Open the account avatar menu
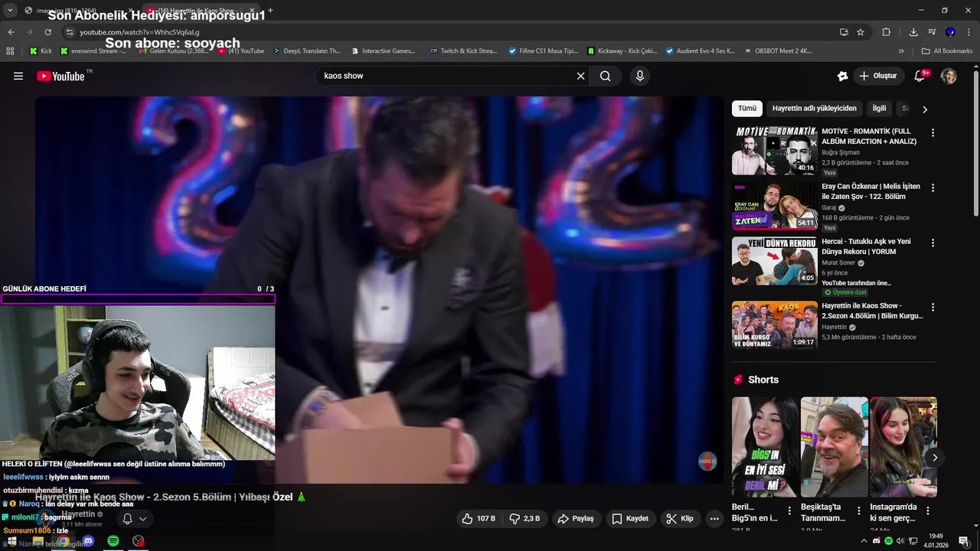The image size is (980, 551). pos(949,76)
